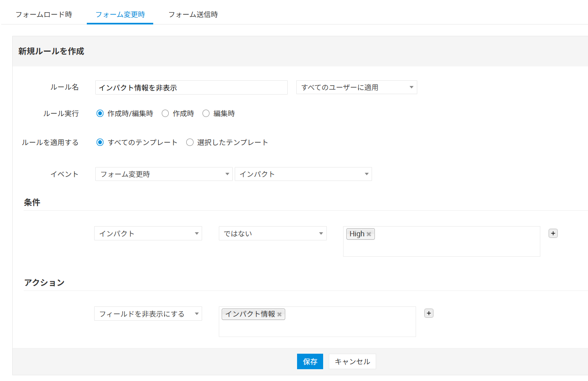Select すべてのテンプレート radio option

pos(100,143)
